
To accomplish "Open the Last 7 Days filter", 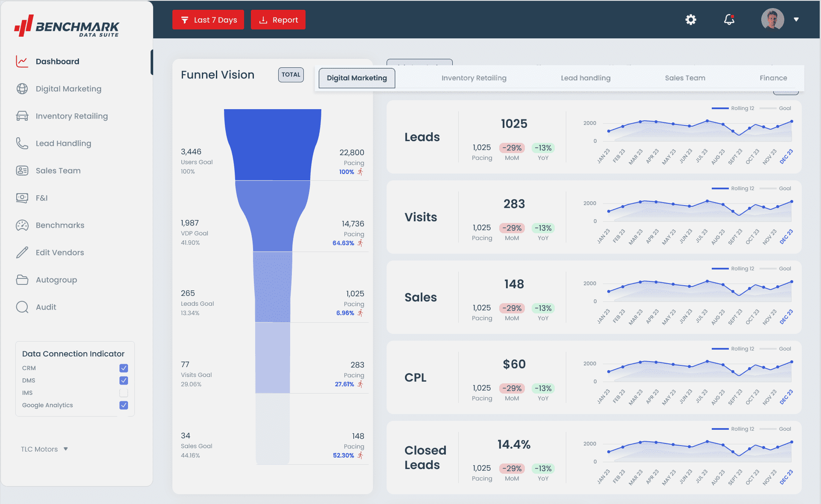I will tap(208, 20).
